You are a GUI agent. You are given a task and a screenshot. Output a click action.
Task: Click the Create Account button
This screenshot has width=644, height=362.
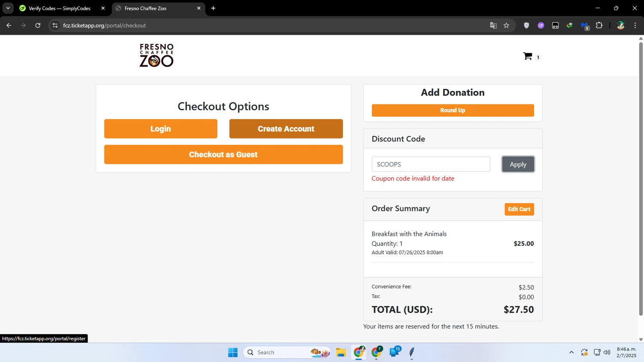(x=286, y=129)
